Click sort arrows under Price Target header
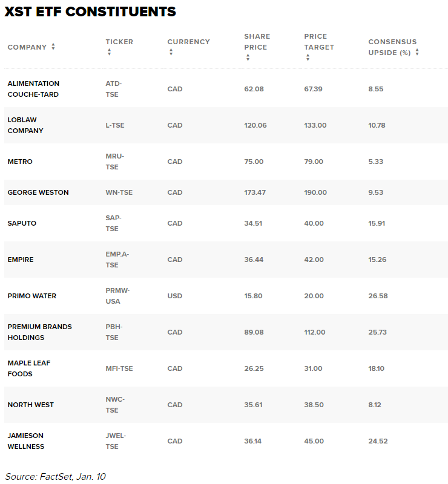 pos(308,58)
